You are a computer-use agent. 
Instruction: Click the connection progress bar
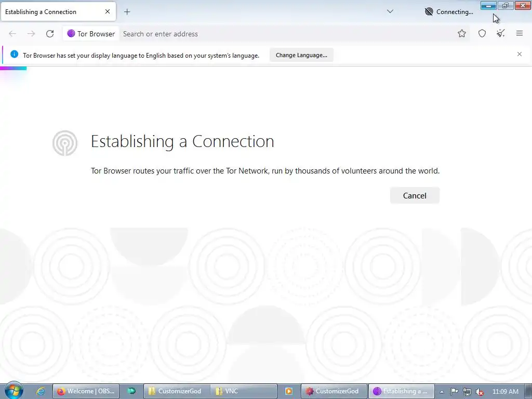click(x=13, y=69)
